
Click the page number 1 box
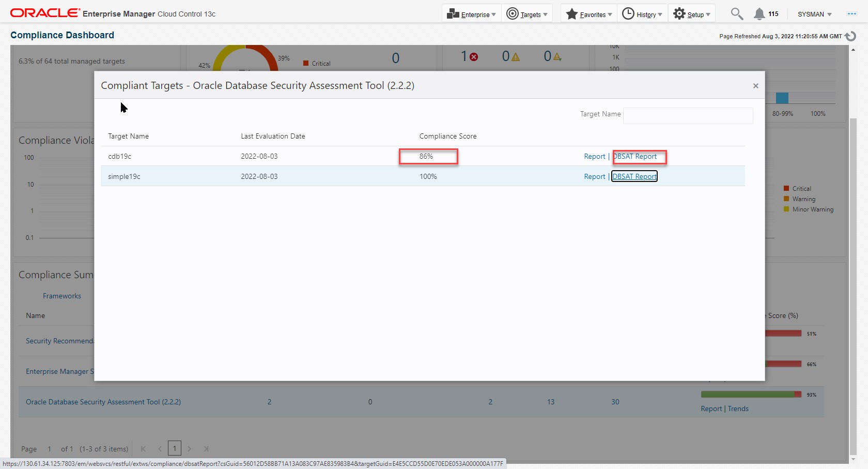175,448
